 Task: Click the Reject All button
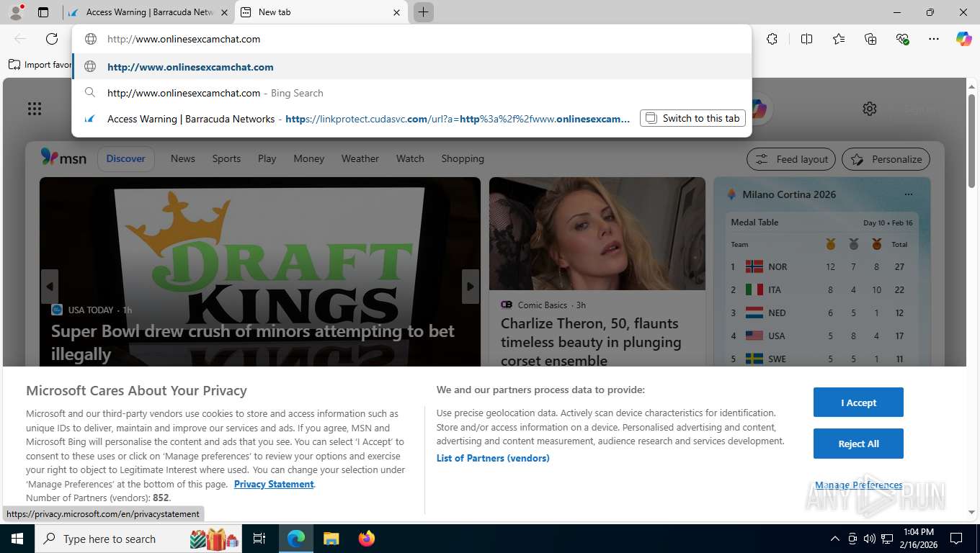click(858, 444)
